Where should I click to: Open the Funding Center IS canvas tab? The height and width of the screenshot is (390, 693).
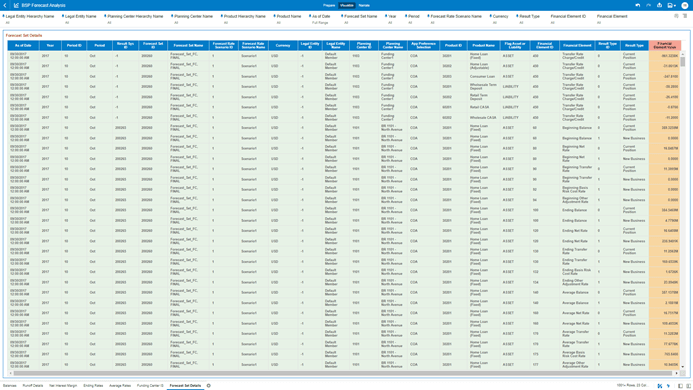[150, 386]
